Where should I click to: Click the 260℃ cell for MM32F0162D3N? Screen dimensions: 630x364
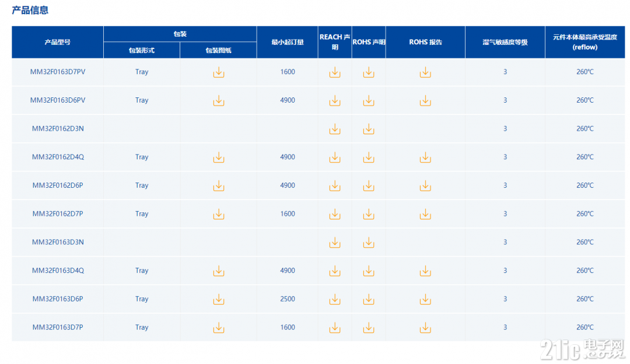pos(585,128)
